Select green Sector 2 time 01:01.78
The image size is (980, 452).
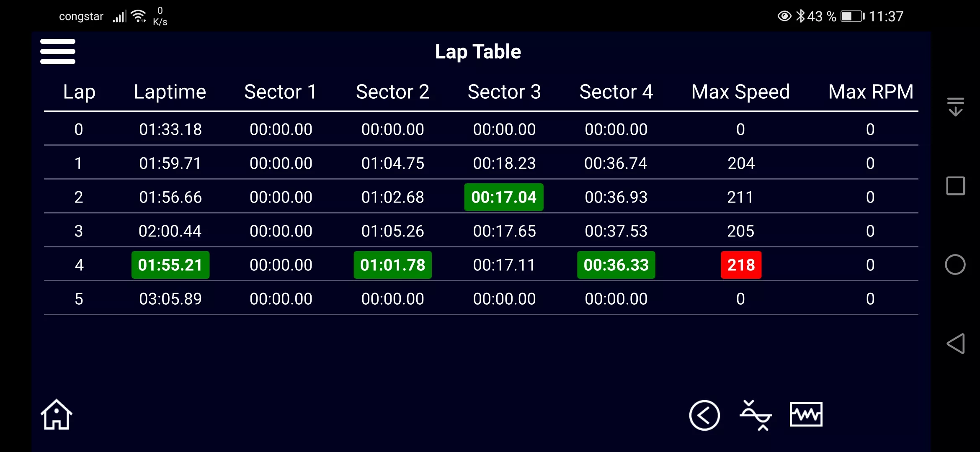(x=393, y=265)
